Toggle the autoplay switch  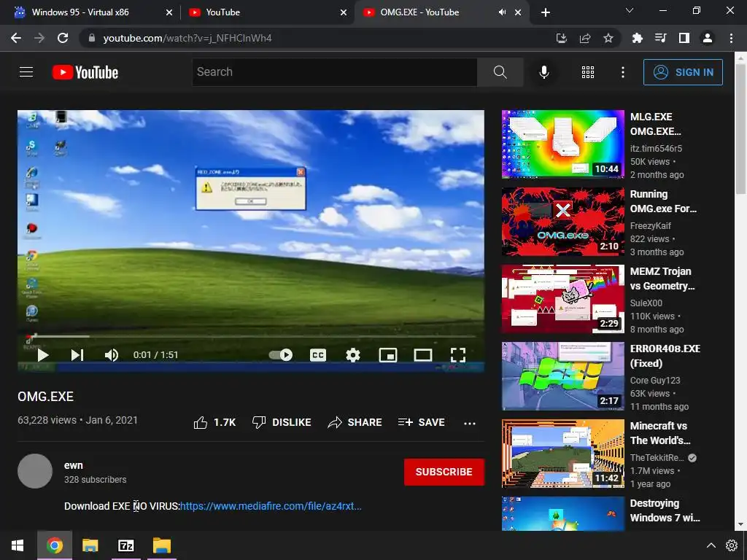281,355
